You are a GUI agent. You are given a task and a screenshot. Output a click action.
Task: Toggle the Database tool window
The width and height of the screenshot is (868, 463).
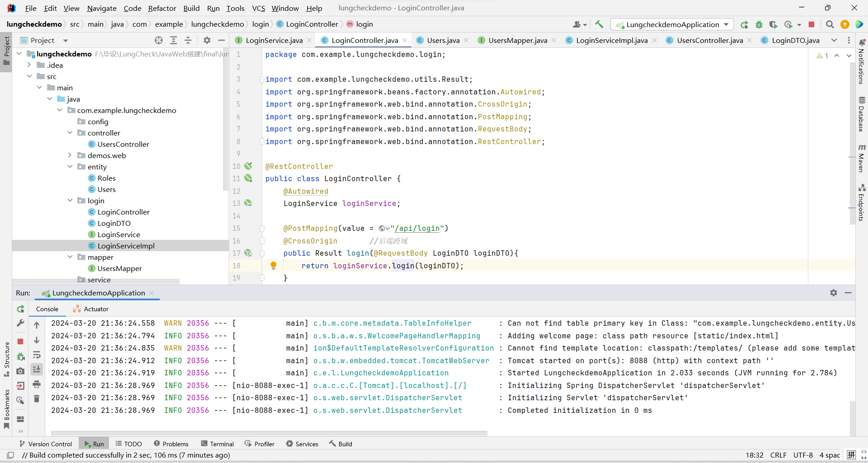pos(862,114)
